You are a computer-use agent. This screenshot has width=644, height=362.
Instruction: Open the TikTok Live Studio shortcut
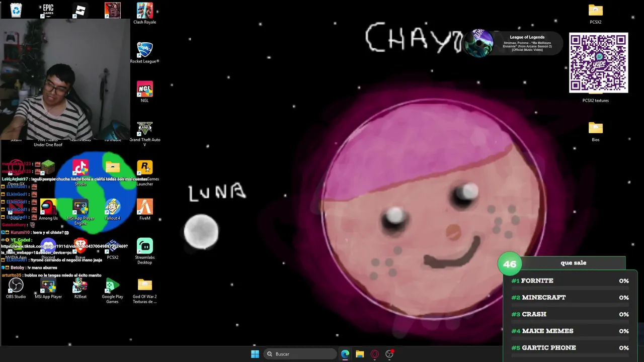pyautogui.click(x=80, y=172)
